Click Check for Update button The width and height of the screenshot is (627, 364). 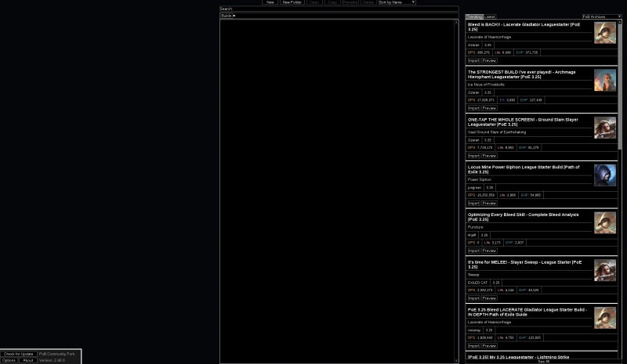(x=18, y=354)
